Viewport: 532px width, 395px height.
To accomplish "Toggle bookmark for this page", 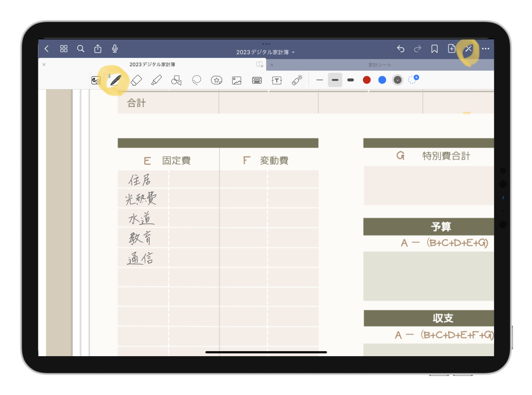I will pos(434,49).
